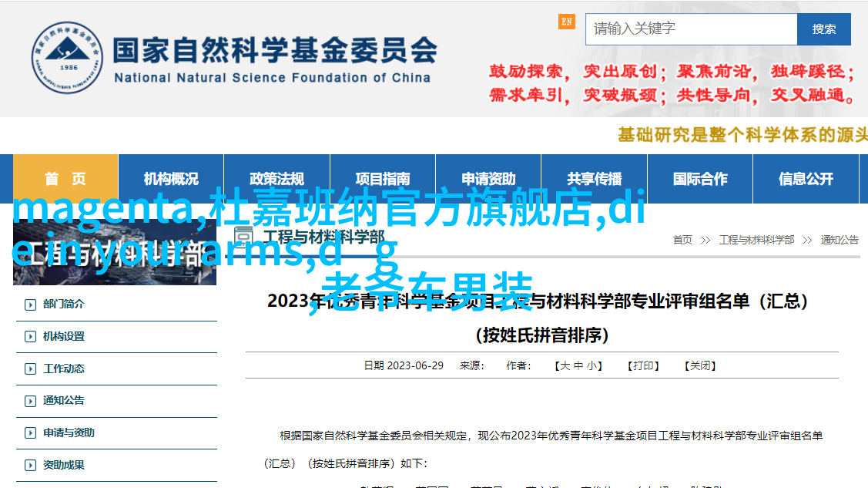Image resolution: width=868 pixels, height=488 pixels.
Task: Open 申请与资助 in the sidebar
Action: pyautogui.click(x=69, y=432)
